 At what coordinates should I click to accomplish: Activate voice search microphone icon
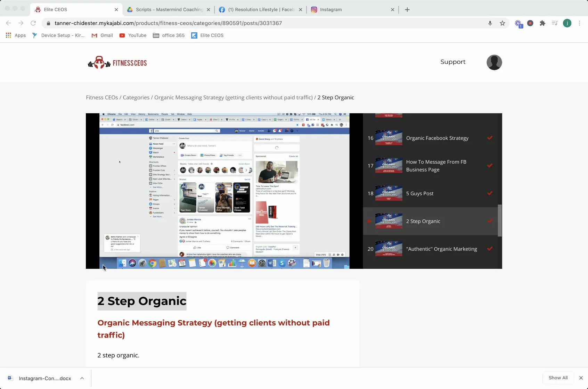pos(490,23)
